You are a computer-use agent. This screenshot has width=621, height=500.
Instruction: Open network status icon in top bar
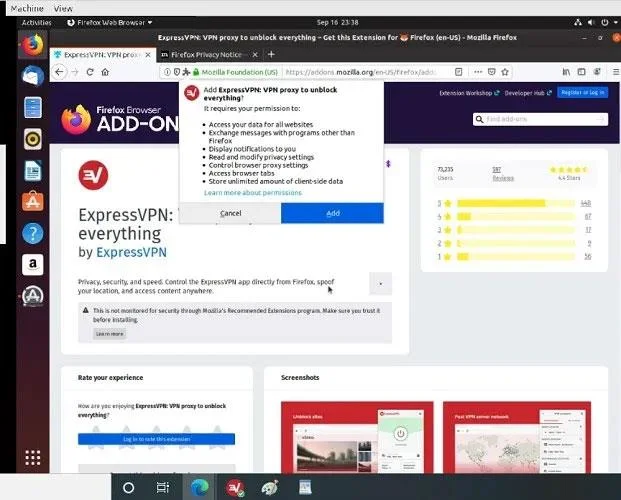tap(578, 23)
